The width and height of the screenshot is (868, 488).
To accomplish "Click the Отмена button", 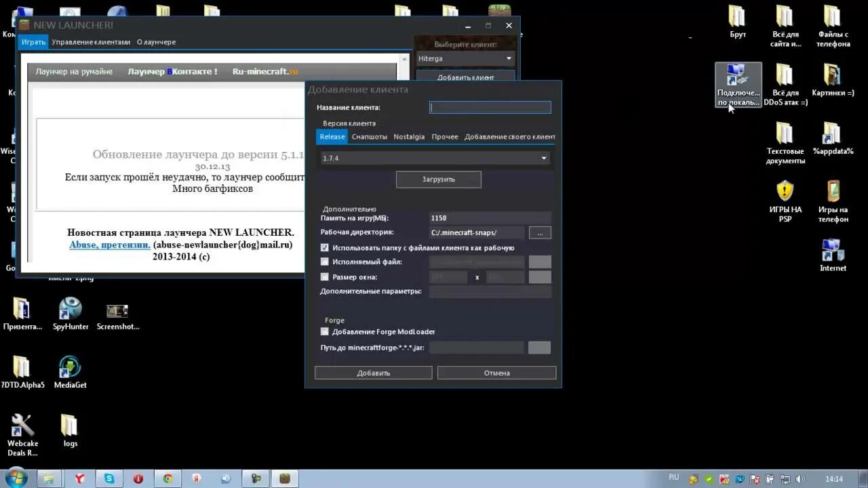I will tap(496, 373).
